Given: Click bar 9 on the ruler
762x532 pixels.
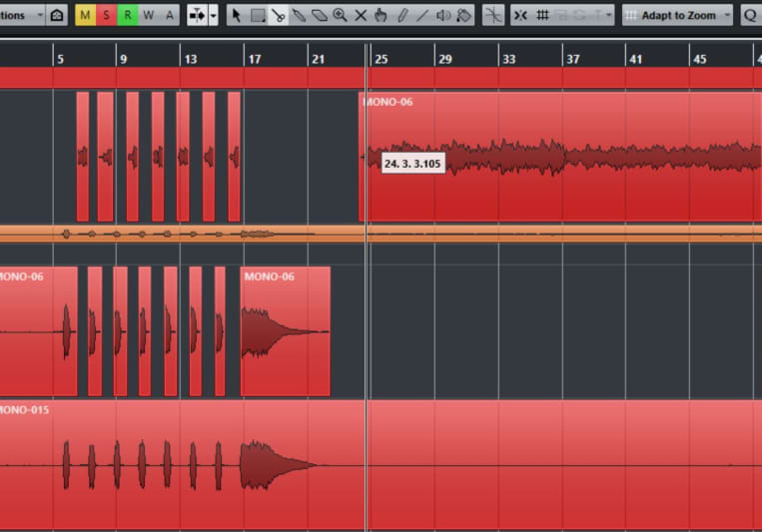Looking at the screenshot, I should [x=124, y=59].
